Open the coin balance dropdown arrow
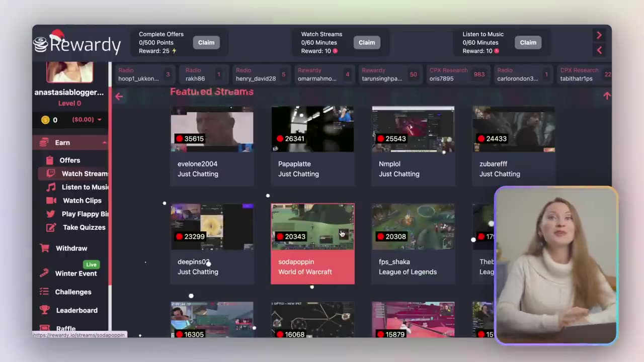 coord(99,120)
